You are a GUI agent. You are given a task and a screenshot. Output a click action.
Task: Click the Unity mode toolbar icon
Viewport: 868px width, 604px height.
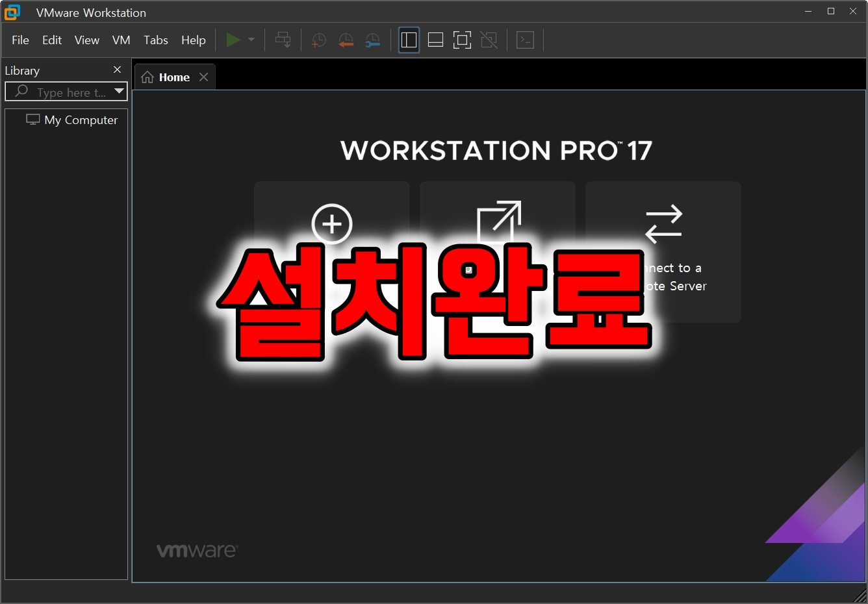pyautogui.click(x=489, y=40)
